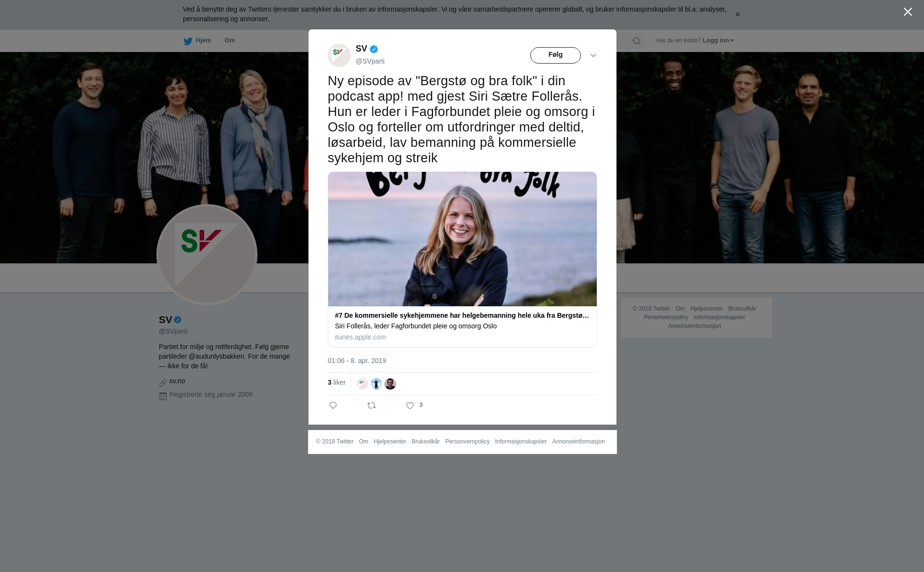Like the tweet with the heart icon
Image resolution: width=924 pixels, height=572 pixels.
[410, 406]
